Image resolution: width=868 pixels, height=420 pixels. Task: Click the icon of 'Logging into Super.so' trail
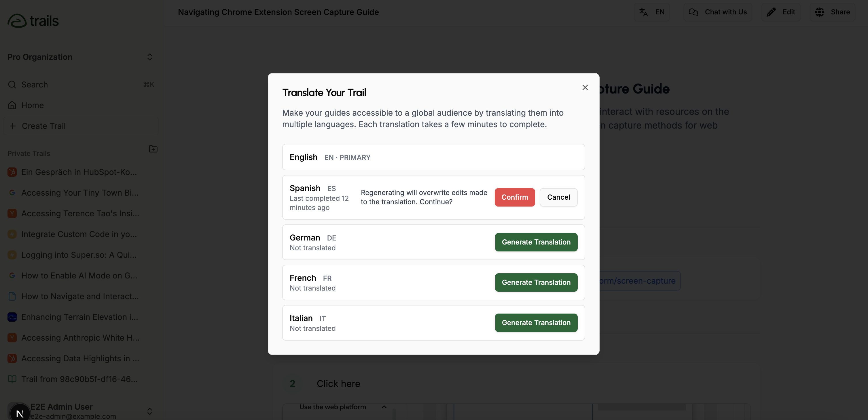12,255
